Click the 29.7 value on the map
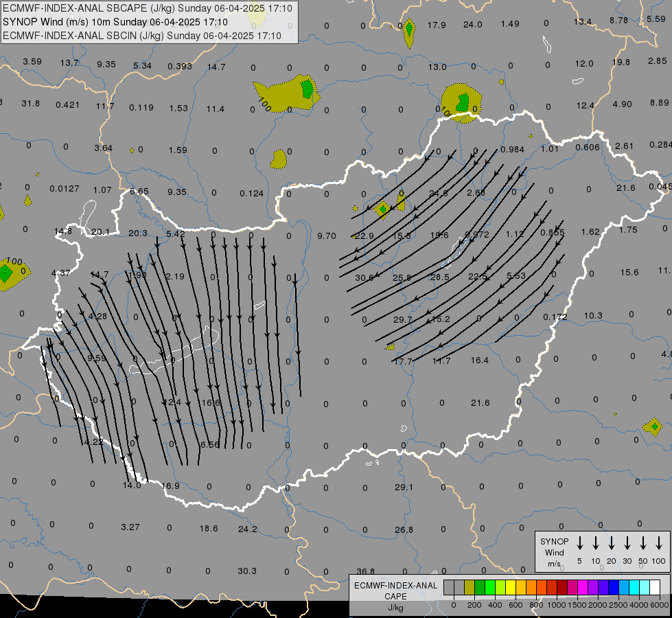The width and height of the screenshot is (672, 618). (x=402, y=319)
